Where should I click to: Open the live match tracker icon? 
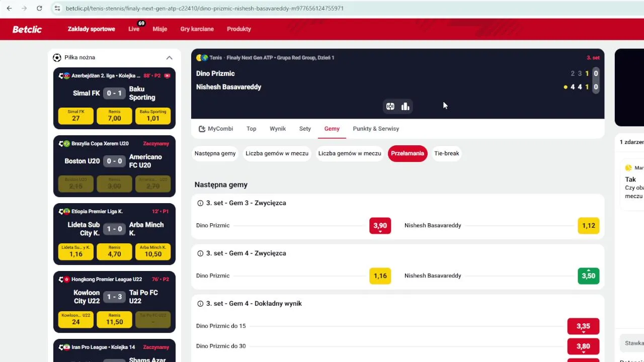[x=390, y=106]
